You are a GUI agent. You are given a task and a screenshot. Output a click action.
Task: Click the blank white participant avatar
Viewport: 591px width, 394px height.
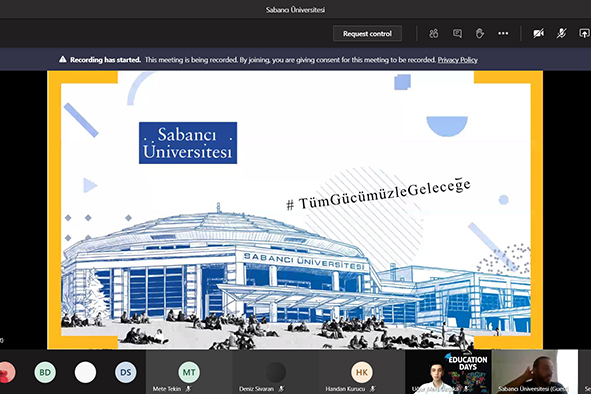[85, 372]
